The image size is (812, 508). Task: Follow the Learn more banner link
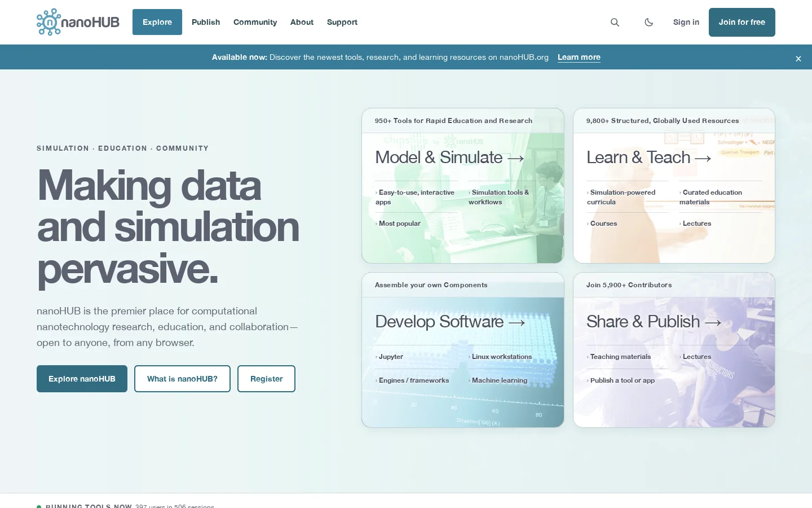coord(579,57)
